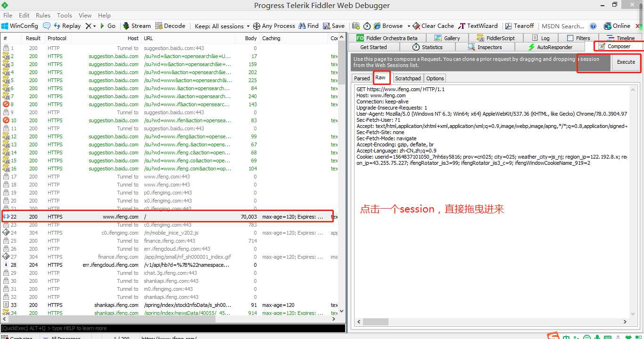Click Clear Cache in toolbar
The height and width of the screenshot is (339, 644).
(433, 26)
